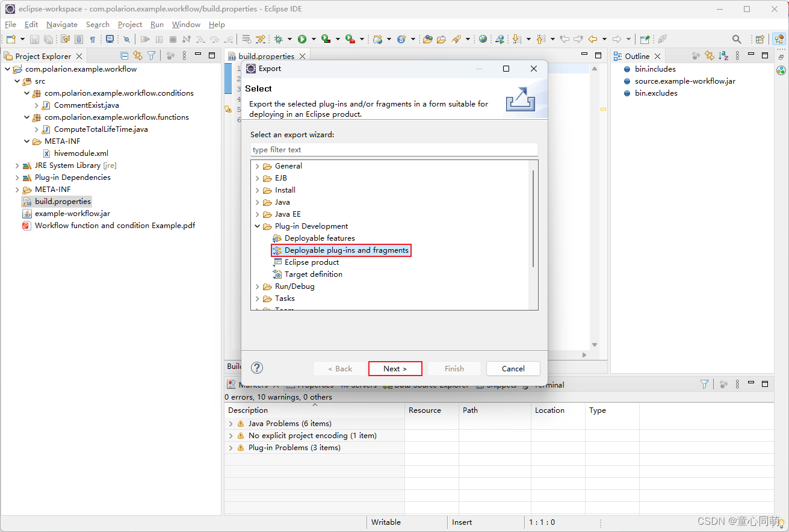Click Collapse All in Project Explorer
This screenshot has height=532, width=789.
125,55
